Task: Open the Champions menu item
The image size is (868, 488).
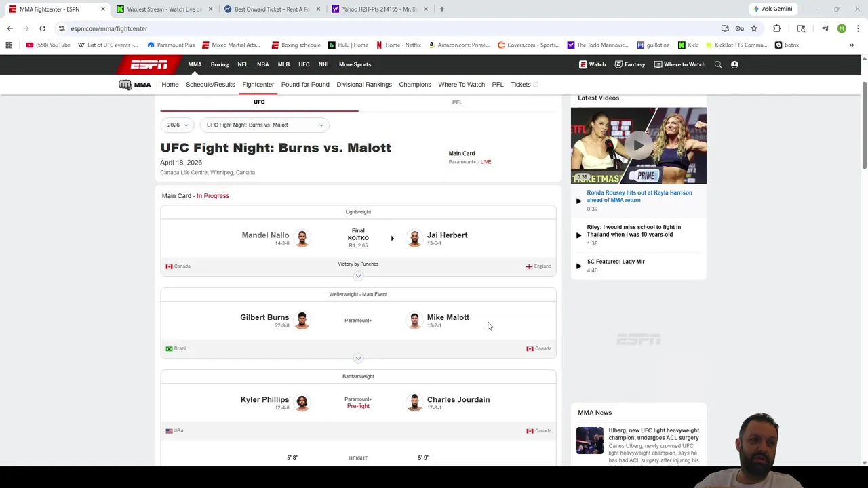Action: (x=415, y=85)
